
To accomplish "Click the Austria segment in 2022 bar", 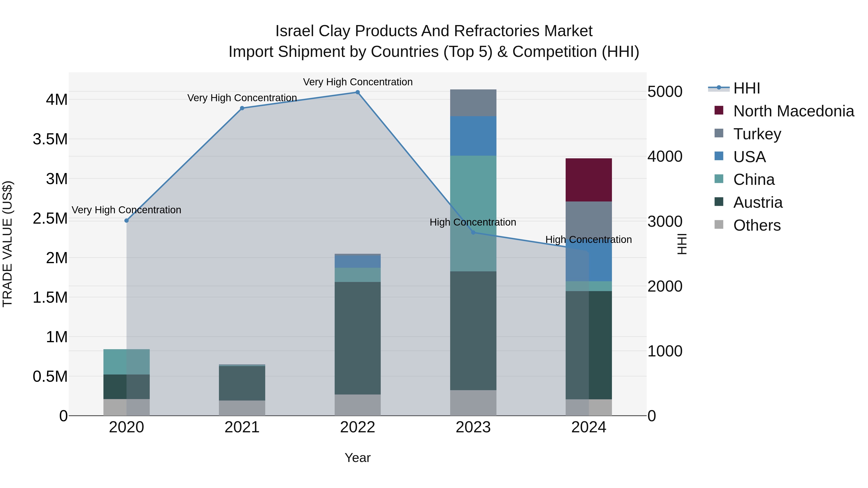I will 358,338.
